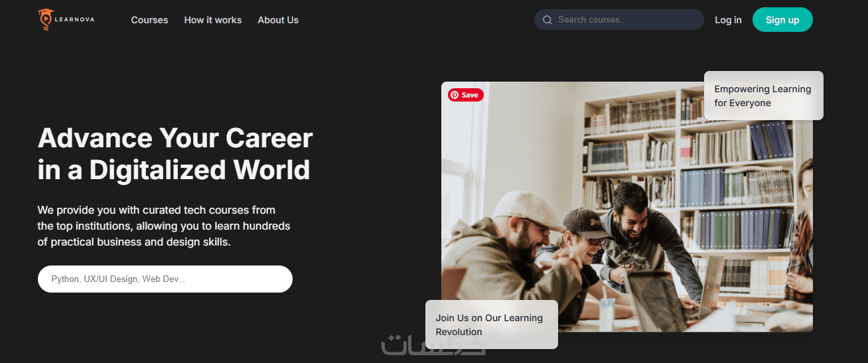Click the magnifier icon in the header search bar
868x363 pixels.
coord(547,20)
